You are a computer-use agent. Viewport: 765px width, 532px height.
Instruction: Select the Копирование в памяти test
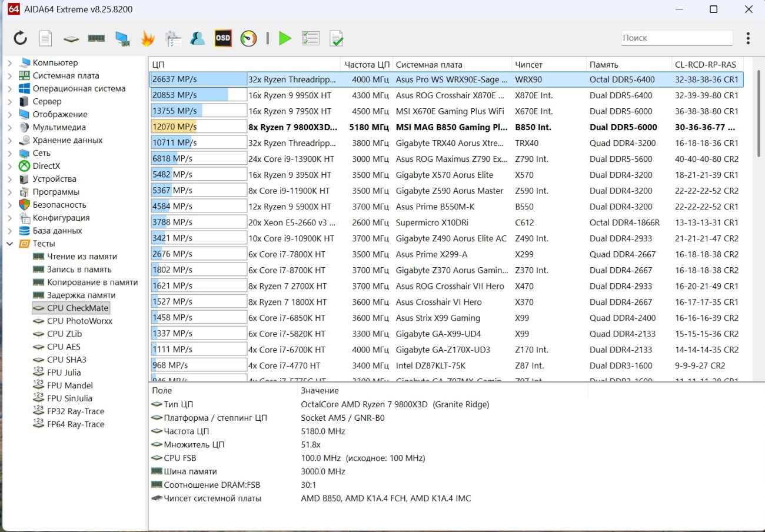pyautogui.click(x=92, y=282)
